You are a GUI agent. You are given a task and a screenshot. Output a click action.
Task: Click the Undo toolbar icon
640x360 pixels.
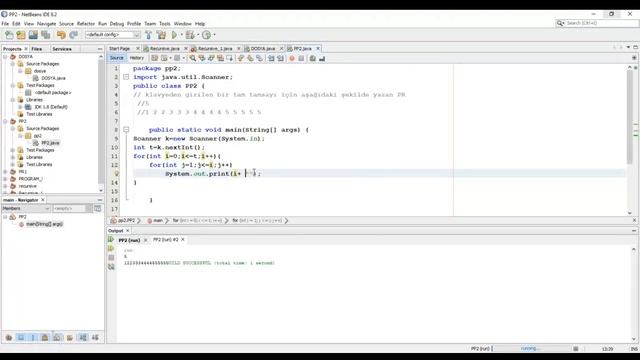61,35
